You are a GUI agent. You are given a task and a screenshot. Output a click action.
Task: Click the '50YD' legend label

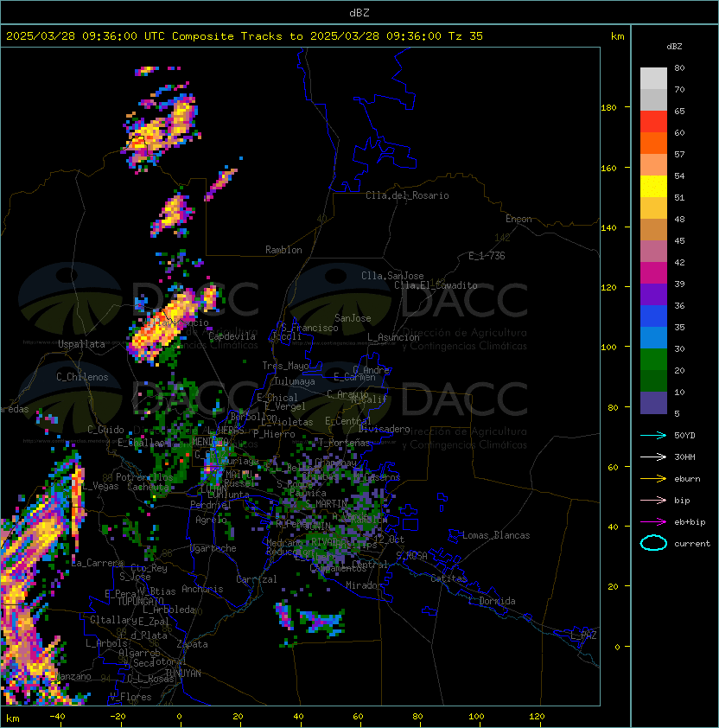pyautogui.click(x=684, y=435)
